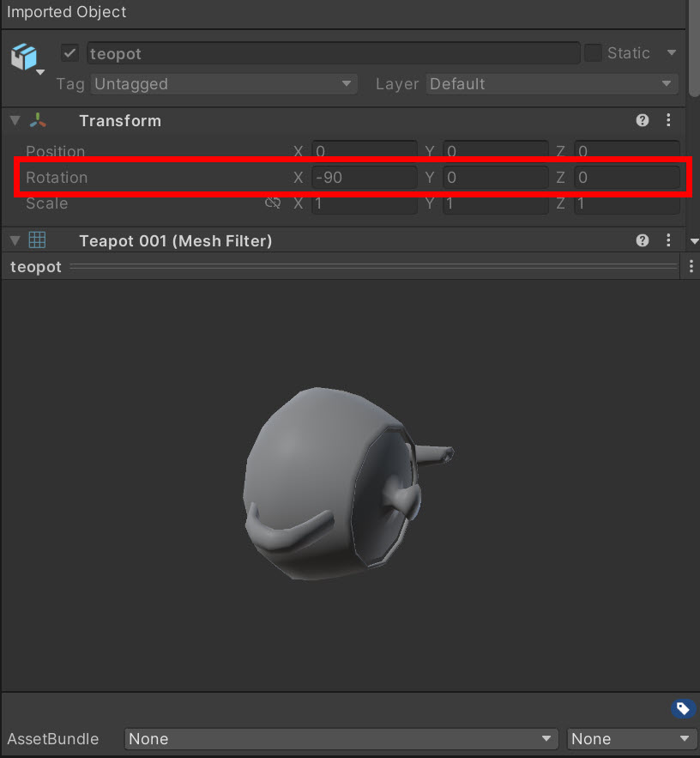Select Position X value field

pos(365,150)
